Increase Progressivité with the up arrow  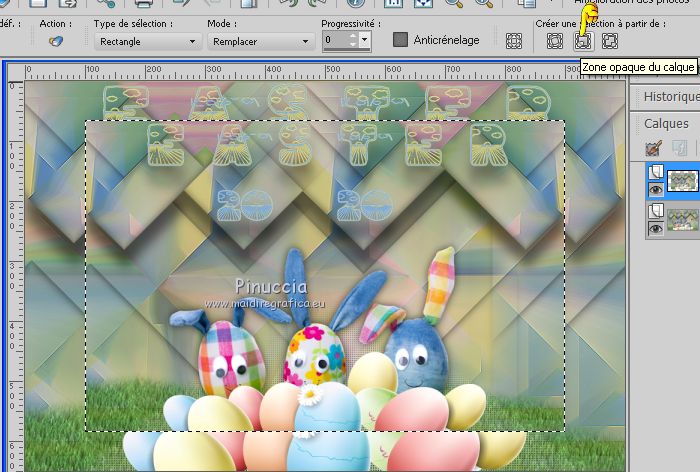353,36
